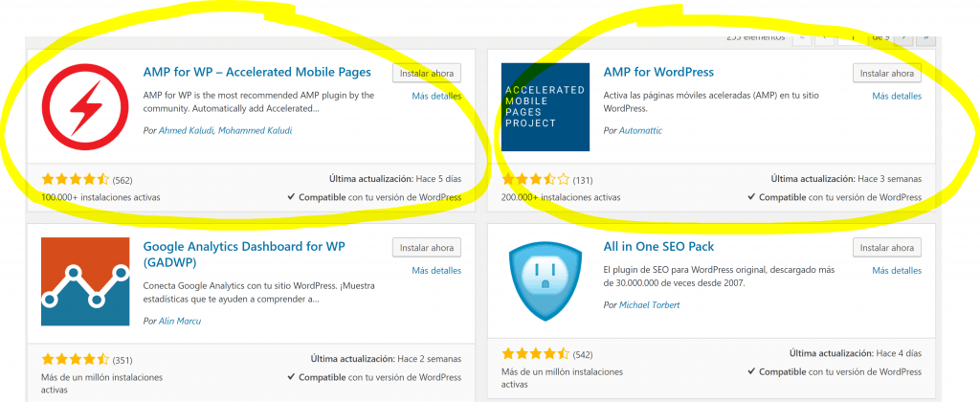Open Google Analytics Dashboard for WP (GADWP) title
The height and width of the screenshot is (402, 980).
click(244, 254)
